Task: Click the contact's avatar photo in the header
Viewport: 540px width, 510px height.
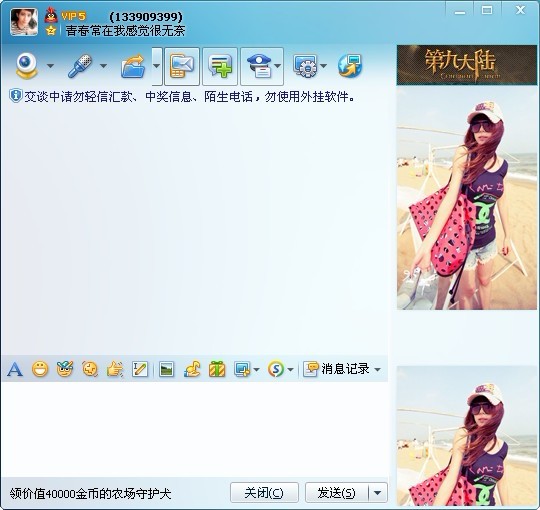Action: 24,22
